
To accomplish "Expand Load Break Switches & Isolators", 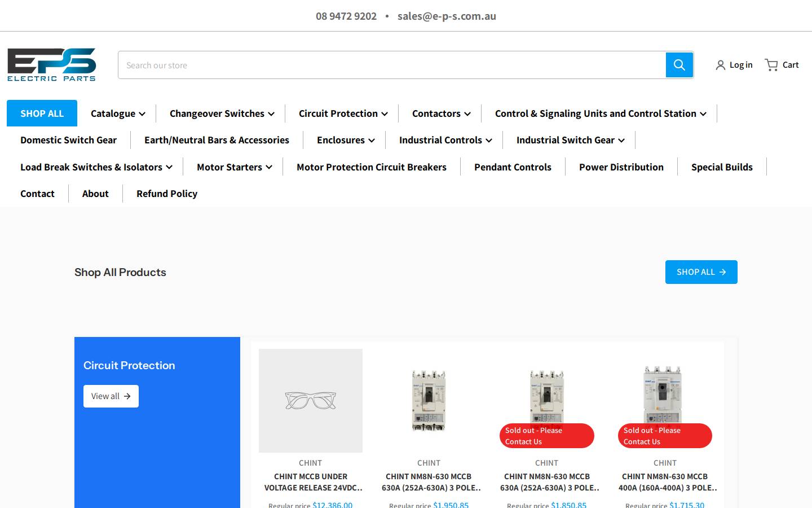I will 96,167.
